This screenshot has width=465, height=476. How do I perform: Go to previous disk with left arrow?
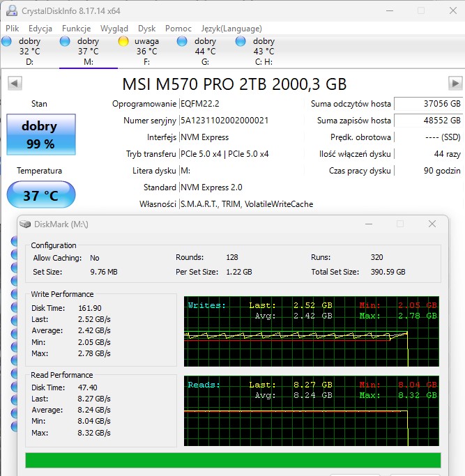tap(13, 84)
